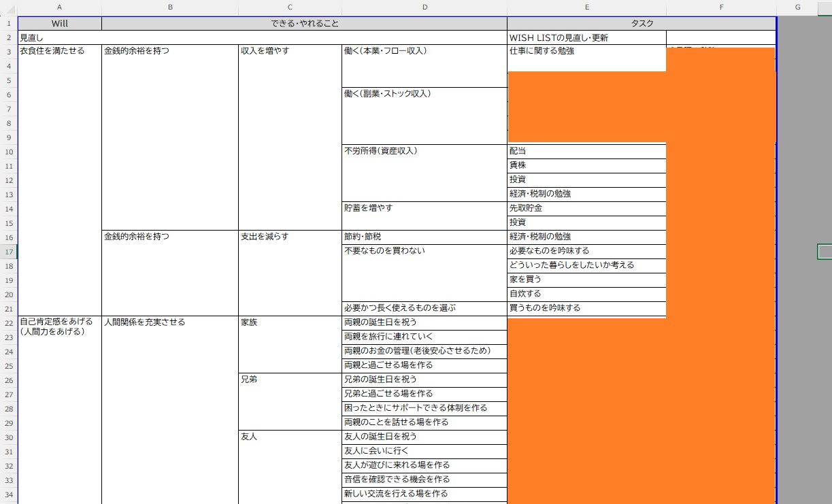The image size is (832, 504).
Task: Select column A header
Action: point(60,7)
